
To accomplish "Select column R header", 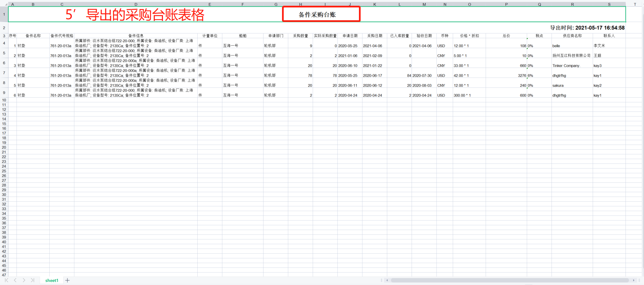I will pos(572,4).
